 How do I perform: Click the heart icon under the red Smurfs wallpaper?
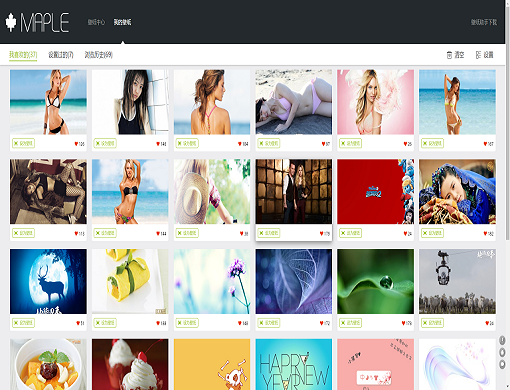point(405,233)
